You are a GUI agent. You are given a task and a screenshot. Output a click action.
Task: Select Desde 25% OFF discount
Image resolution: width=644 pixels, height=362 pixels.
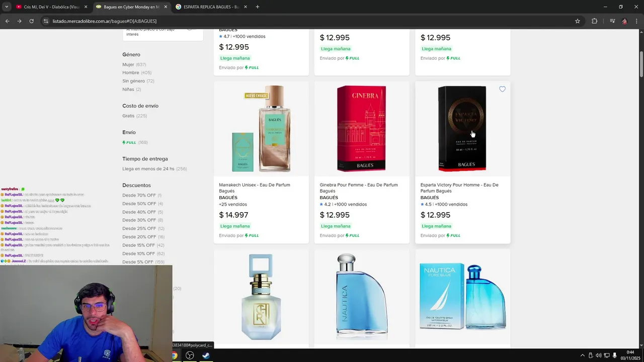(143, 228)
